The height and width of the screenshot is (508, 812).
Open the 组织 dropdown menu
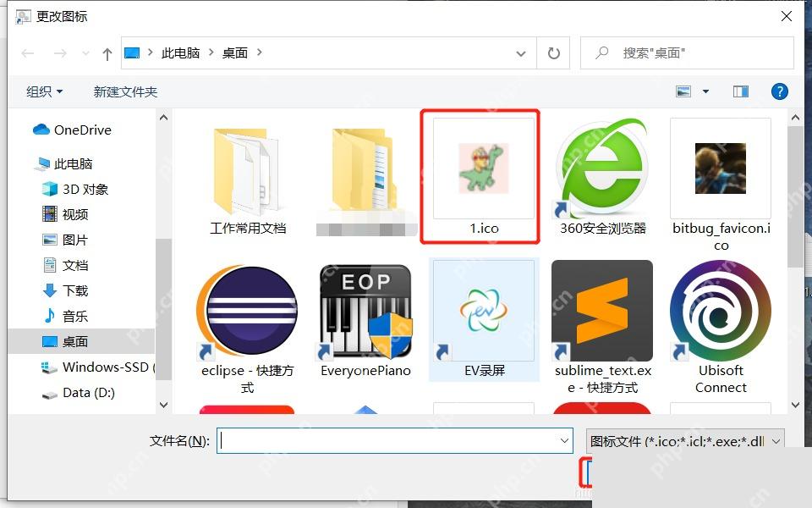coord(44,91)
